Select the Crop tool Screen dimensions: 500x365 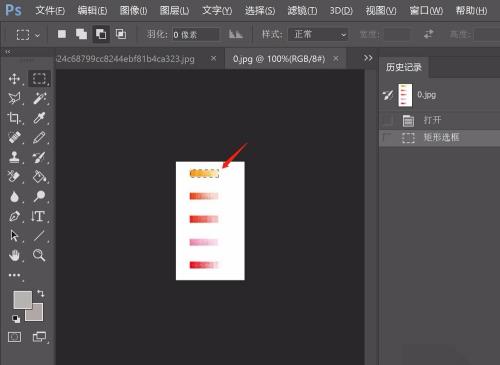[x=14, y=118]
